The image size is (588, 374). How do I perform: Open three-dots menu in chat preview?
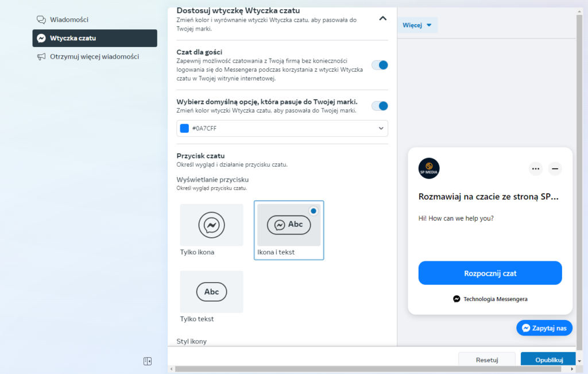click(x=536, y=169)
